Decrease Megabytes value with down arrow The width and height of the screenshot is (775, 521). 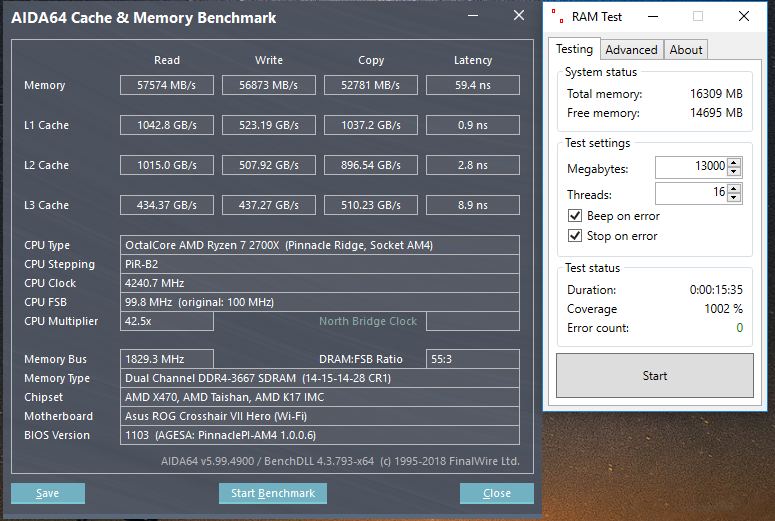point(734,172)
